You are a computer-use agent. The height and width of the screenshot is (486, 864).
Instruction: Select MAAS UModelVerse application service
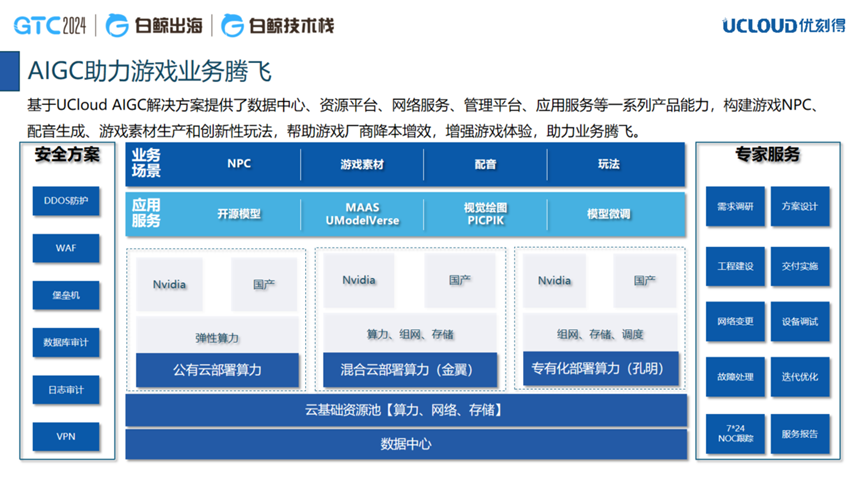[x=362, y=213]
